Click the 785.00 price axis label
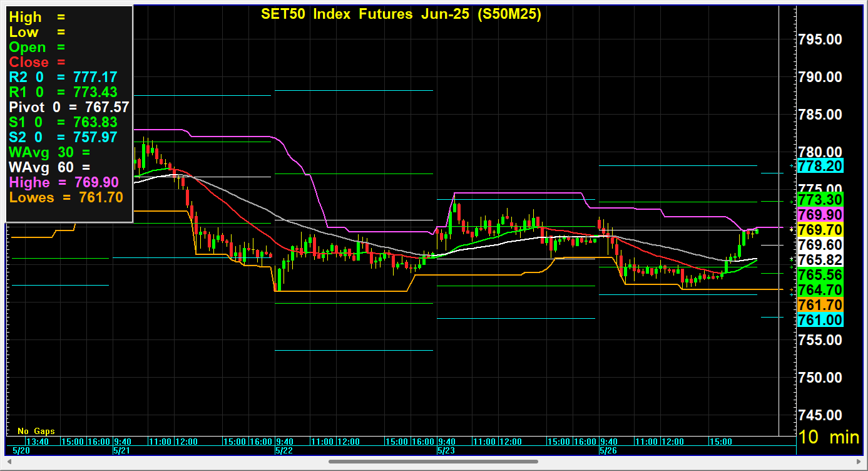868x471 pixels. (x=820, y=115)
